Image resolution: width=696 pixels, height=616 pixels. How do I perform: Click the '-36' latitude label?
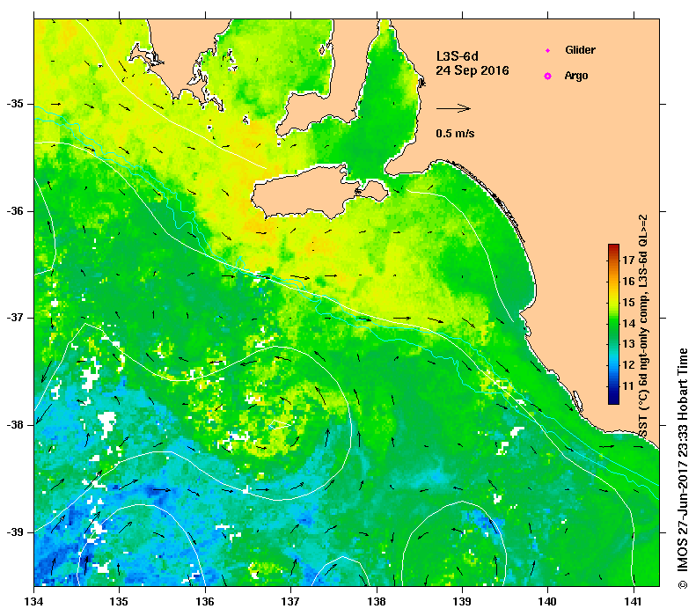pos(15,211)
